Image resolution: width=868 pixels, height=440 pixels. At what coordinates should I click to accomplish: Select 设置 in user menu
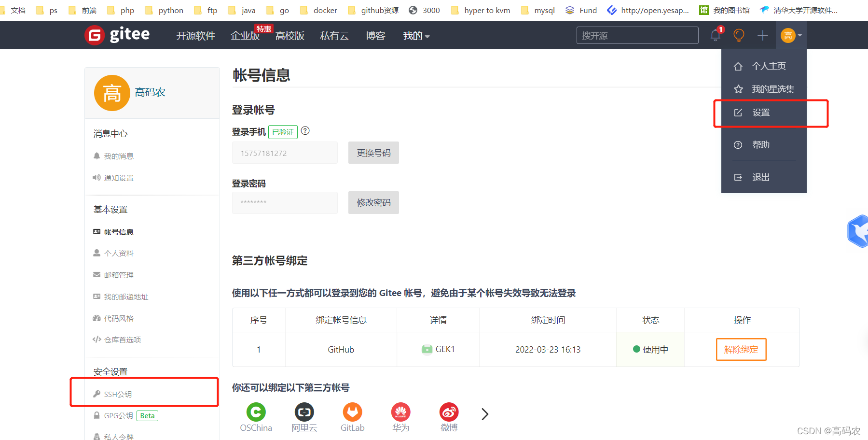(x=764, y=113)
